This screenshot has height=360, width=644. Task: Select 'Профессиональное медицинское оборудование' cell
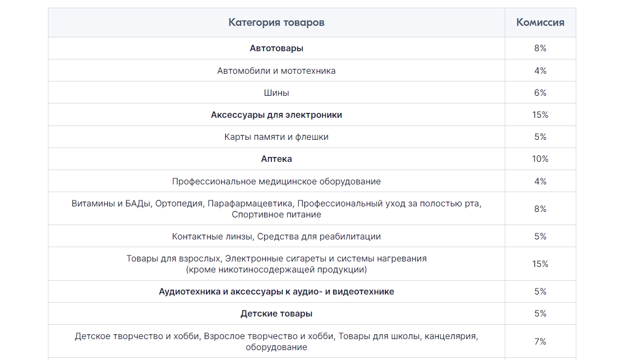tap(276, 181)
